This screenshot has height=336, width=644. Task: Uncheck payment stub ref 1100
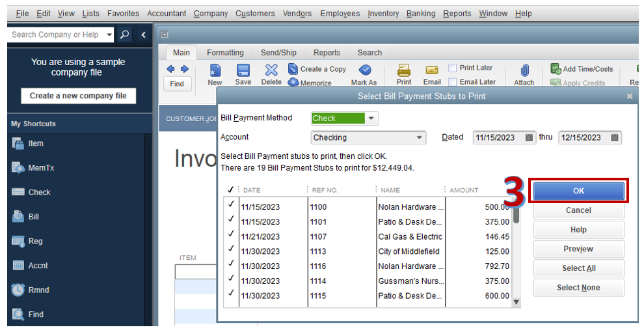click(x=231, y=204)
